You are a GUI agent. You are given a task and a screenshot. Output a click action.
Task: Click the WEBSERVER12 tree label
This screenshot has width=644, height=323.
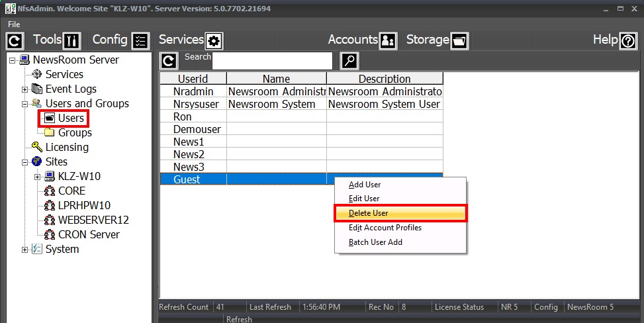[x=93, y=220]
